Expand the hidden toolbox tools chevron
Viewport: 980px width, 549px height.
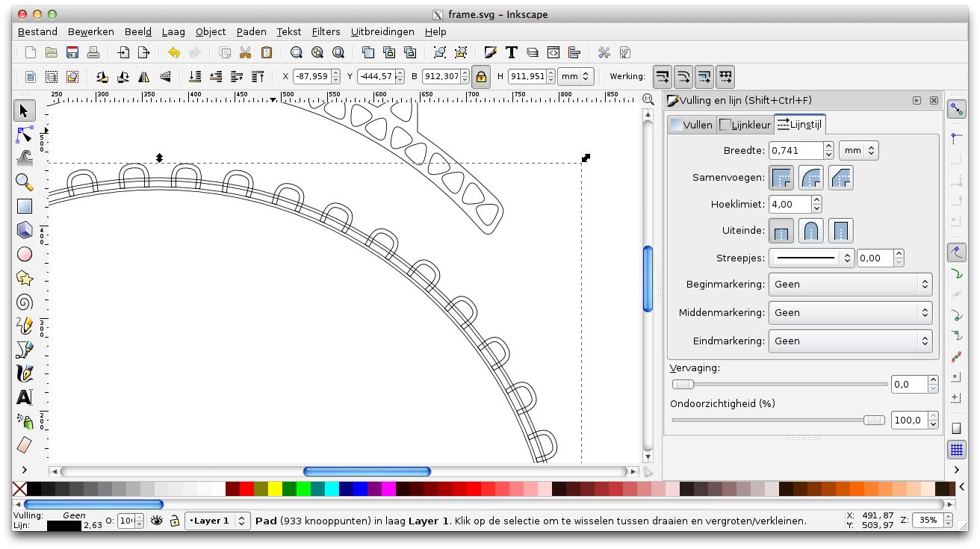24,470
